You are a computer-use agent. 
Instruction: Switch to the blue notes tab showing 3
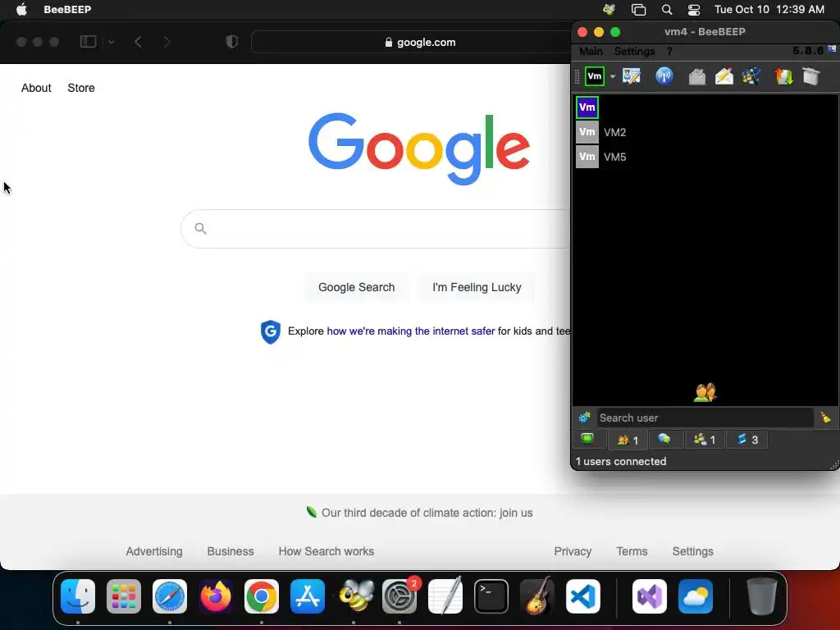tap(746, 440)
